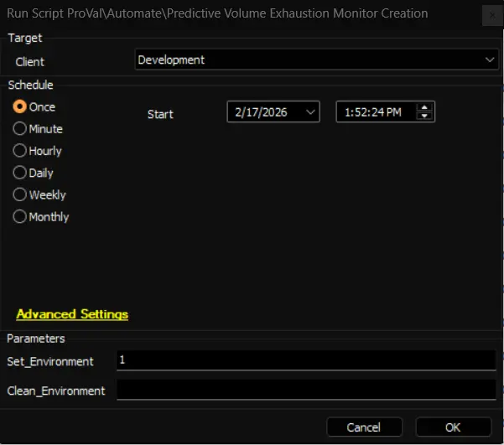
Task: Select the year 2026 in Start date
Action: (x=275, y=112)
